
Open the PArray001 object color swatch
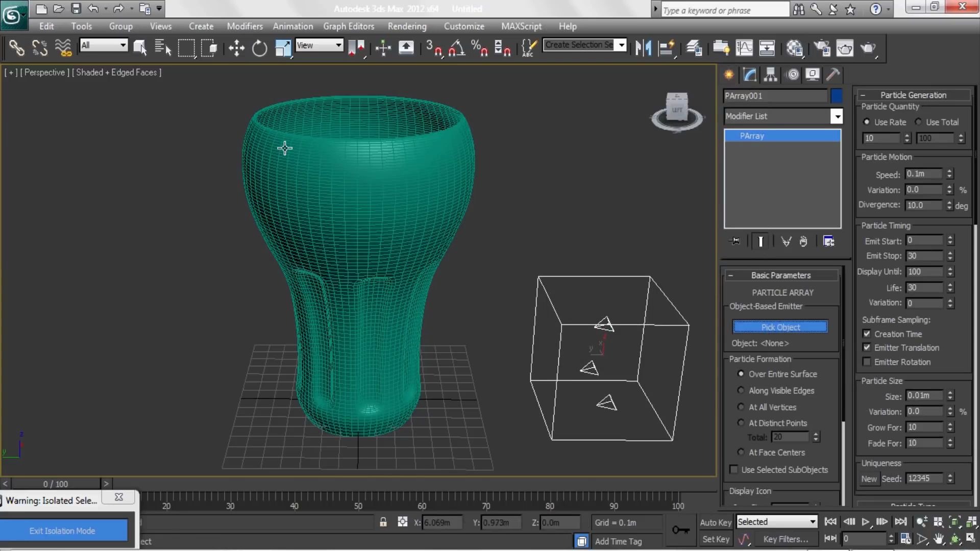pos(837,96)
